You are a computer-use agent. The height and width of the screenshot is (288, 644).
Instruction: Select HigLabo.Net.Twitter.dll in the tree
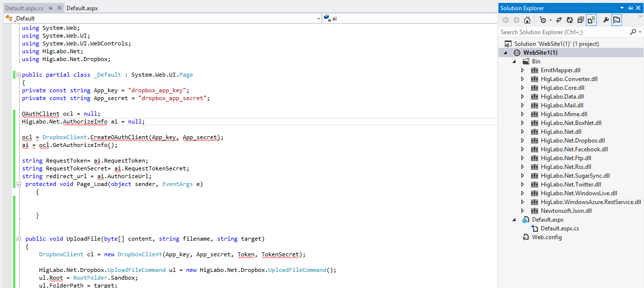(x=571, y=185)
